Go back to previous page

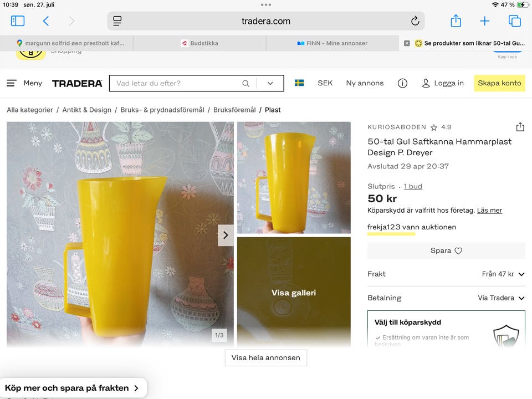46,21
